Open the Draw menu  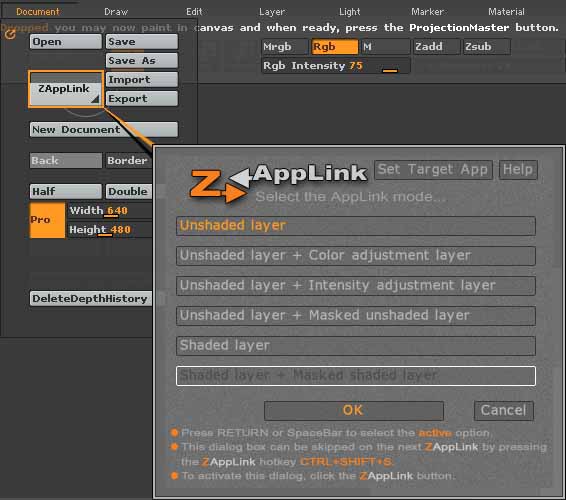pos(116,12)
